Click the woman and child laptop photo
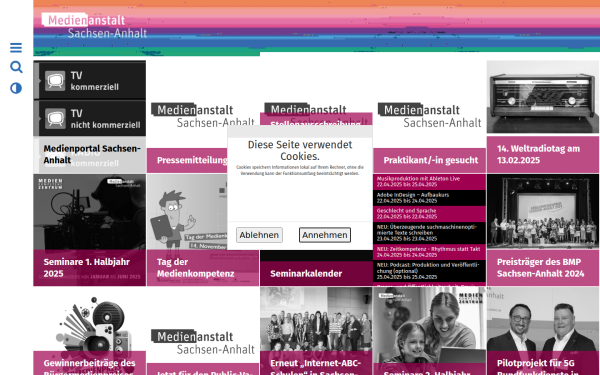This screenshot has height=375, width=600. click(x=430, y=324)
